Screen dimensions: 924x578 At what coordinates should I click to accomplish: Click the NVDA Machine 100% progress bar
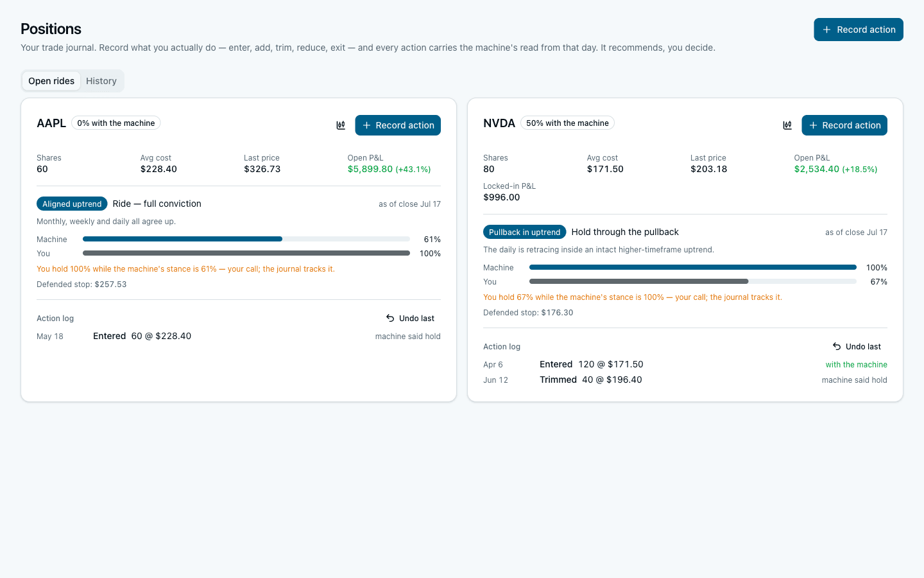693,267
